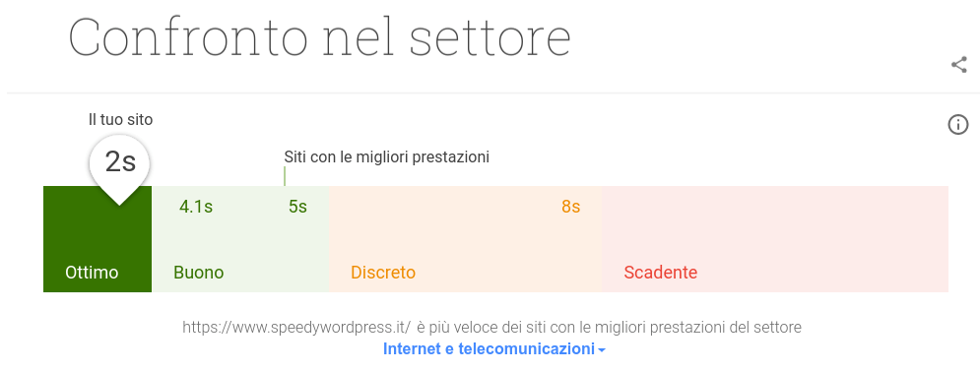Click the Buono label
Image resolution: width=980 pixels, height=372 pixels.
coord(199,273)
